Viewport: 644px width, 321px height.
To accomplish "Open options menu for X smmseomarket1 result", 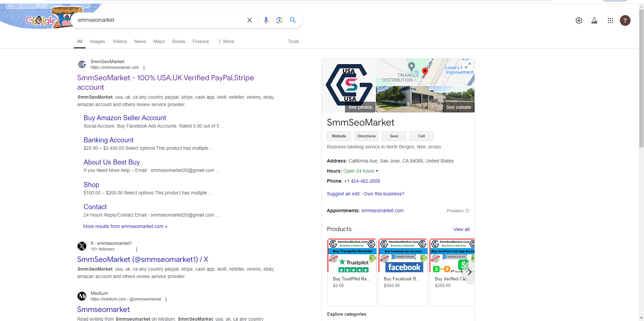I will pos(137,249).
